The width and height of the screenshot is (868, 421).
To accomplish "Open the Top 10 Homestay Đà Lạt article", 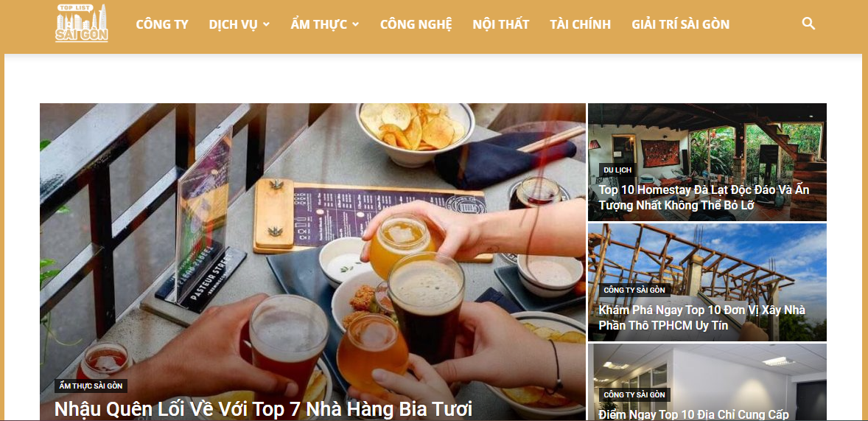I will tap(704, 197).
